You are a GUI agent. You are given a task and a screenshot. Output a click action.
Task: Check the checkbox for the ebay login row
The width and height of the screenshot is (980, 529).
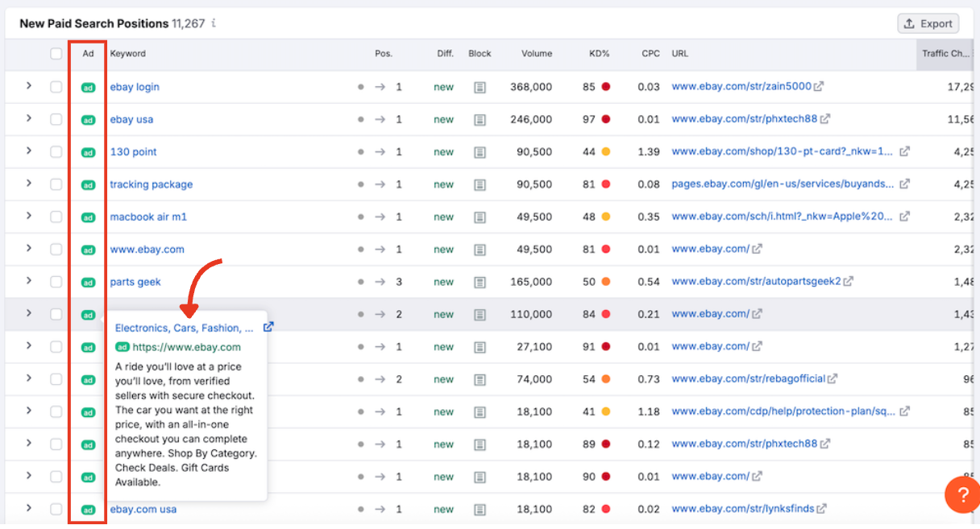click(x=56, y=87)
